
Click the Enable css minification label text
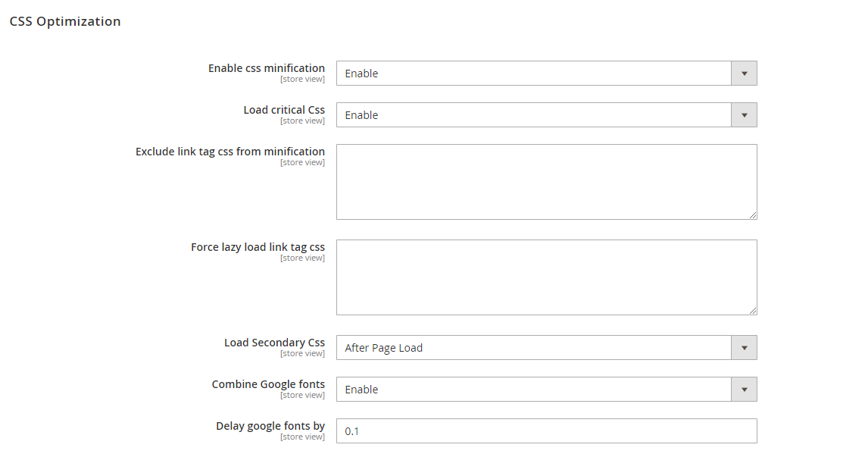(267, 68)
